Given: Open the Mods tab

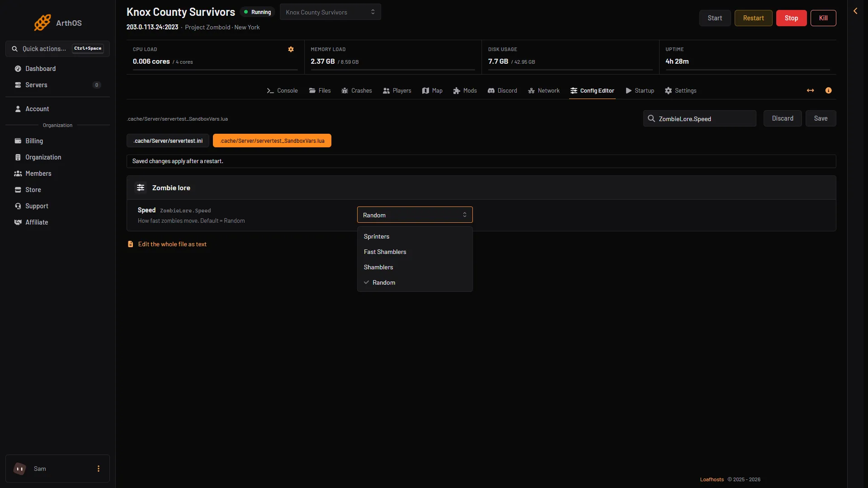Looking at the screenshot, I should [465, 90].
